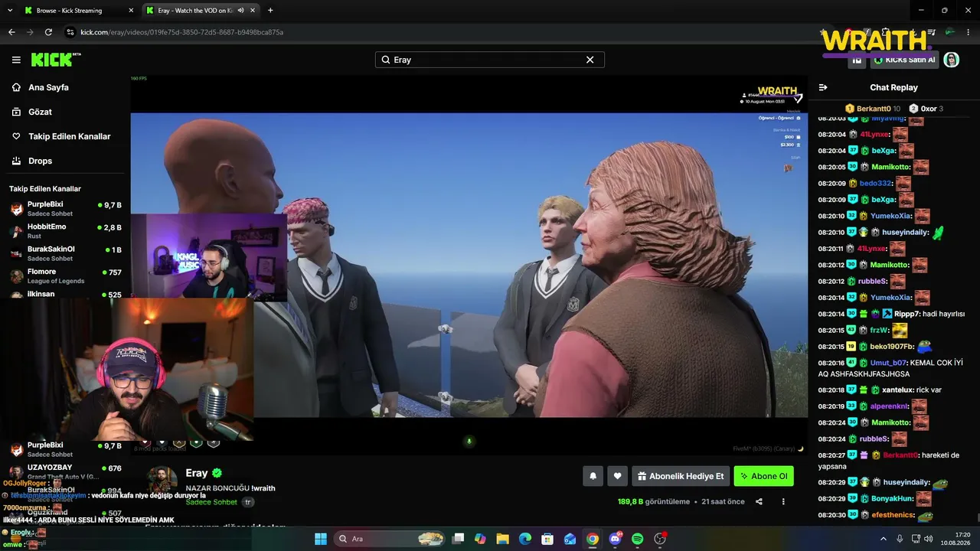Screen dimensions: 980x551
Task: Open the Chrome three-dot menu
Action: click(968, 32)
